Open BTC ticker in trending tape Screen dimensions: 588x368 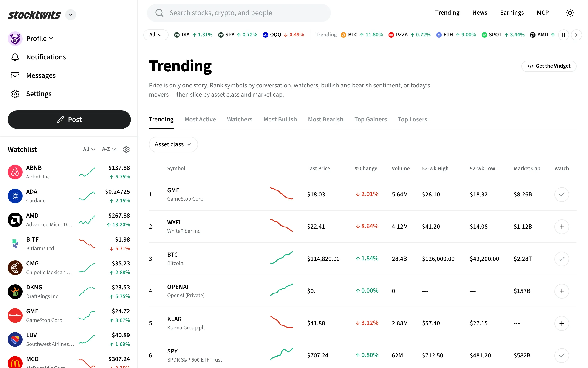[x=362, y=35]
